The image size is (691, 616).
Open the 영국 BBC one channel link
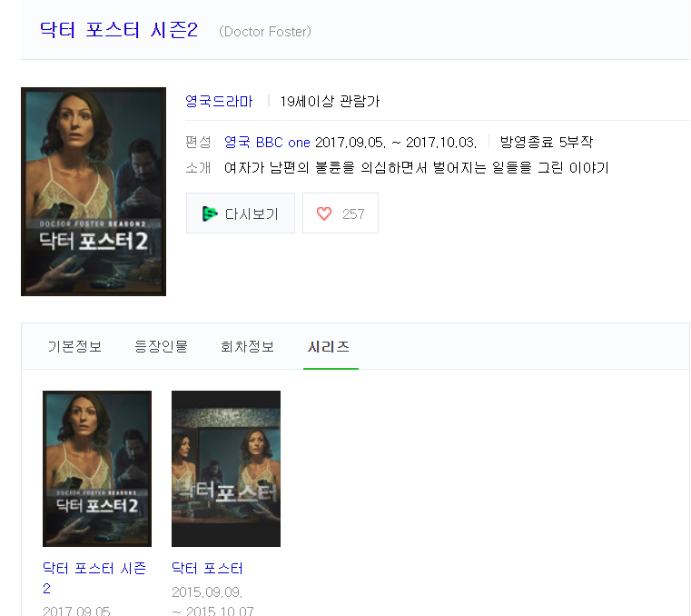(267, 143)
